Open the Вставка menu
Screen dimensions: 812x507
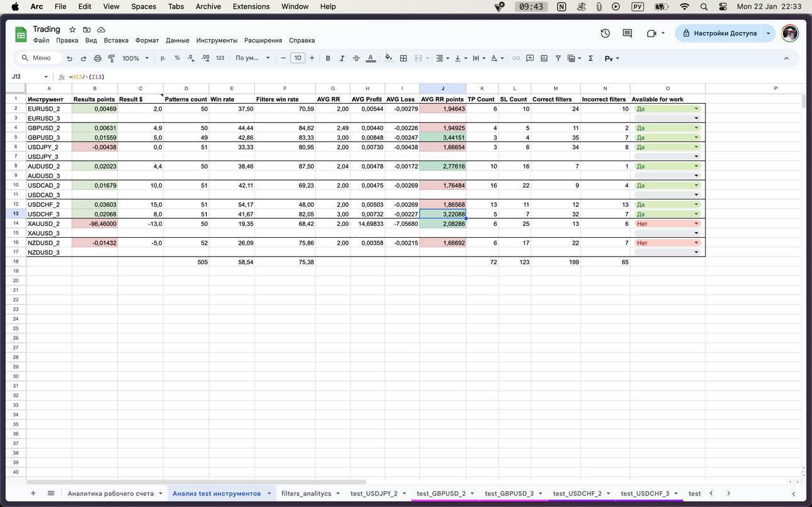click(x=116, y=40)
